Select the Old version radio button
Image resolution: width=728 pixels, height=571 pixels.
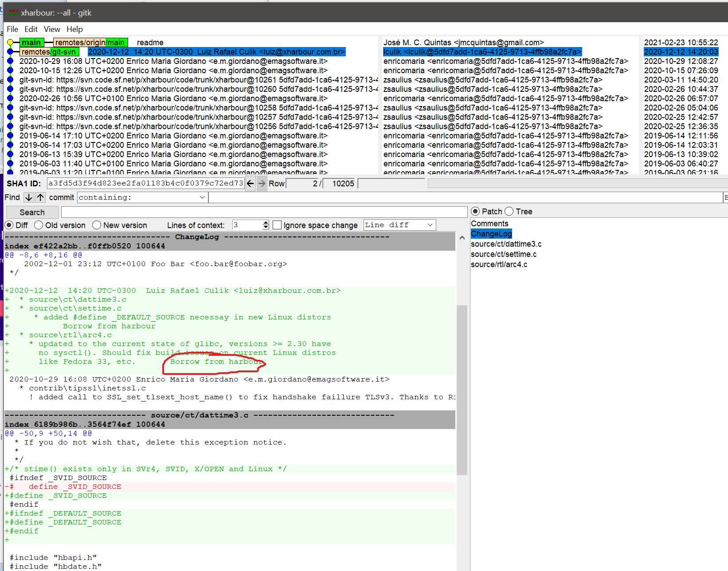point(39,225)
